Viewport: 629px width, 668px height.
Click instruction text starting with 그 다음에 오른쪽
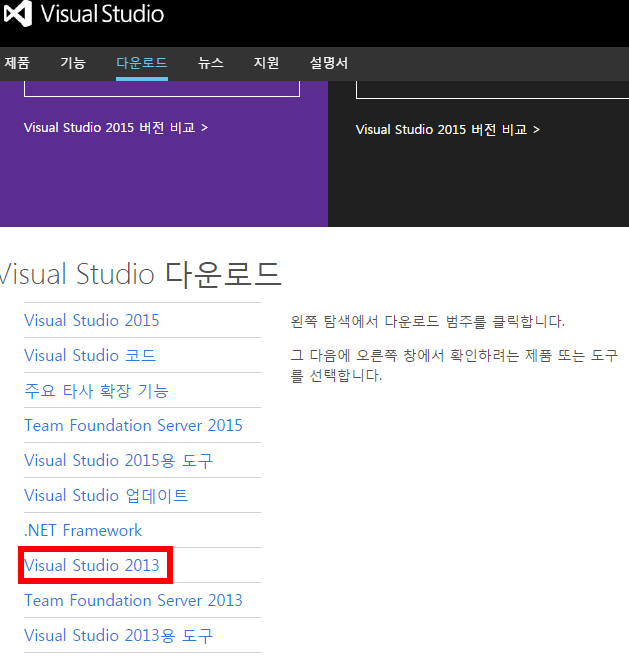454,365
